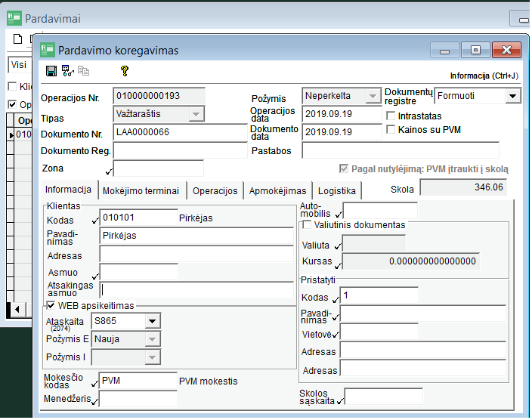Click the lookup checkmark beside Vietovė

click(x=336, y=335)
